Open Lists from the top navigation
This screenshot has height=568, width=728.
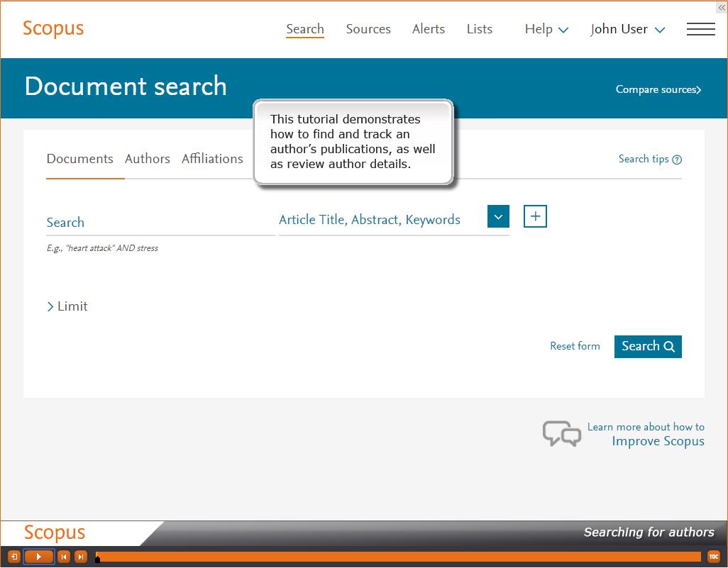480,29
